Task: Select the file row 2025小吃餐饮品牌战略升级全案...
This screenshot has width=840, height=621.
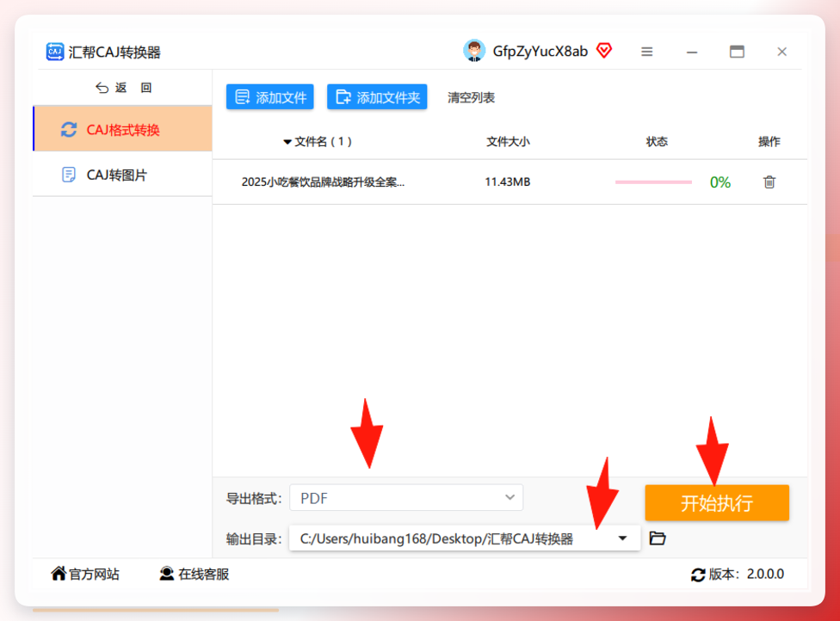Action: (510, 182)
